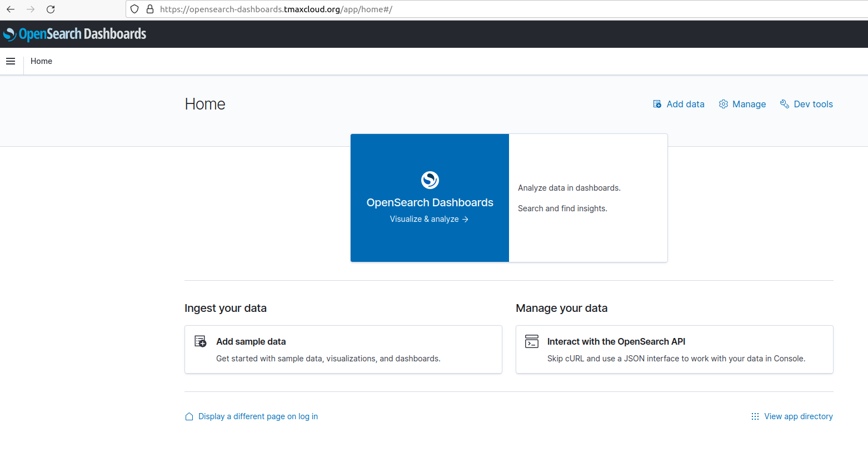Click the console icon in API card

pyautogui.click(x=532, y=341)
